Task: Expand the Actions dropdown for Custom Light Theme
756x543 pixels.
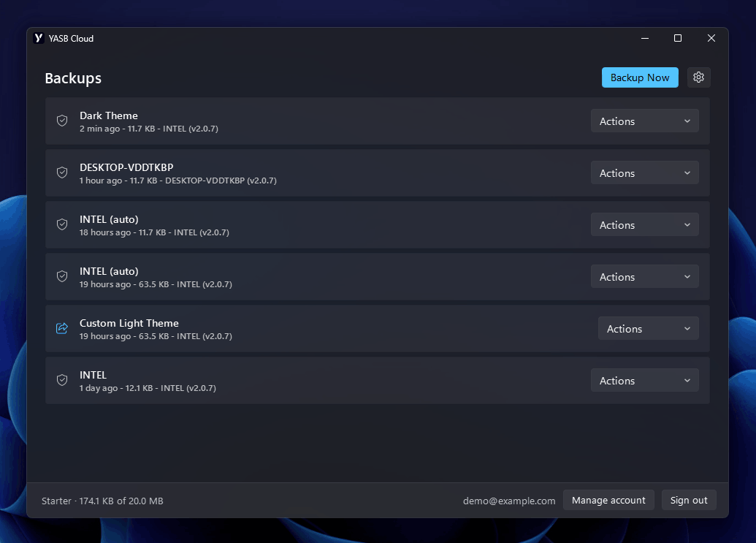Action: point(649,328)
